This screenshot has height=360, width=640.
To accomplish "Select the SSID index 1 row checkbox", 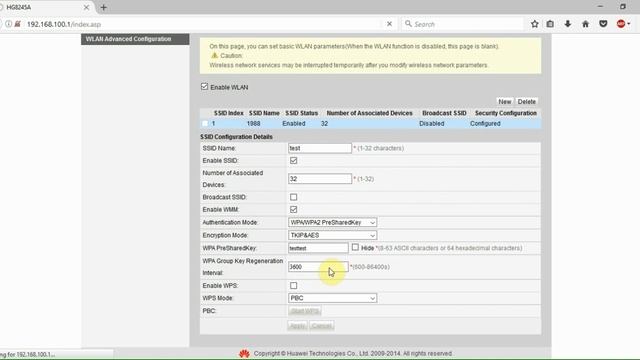I will point(205,123).
